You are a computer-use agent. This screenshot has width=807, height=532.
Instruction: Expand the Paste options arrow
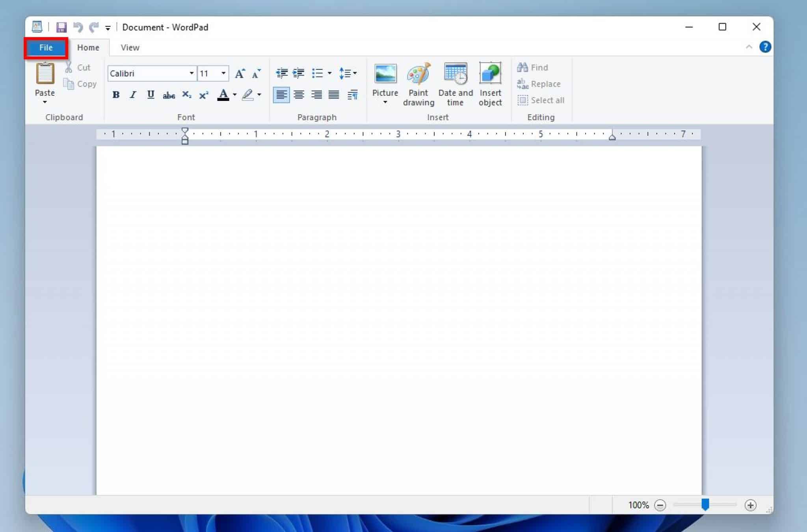tap(45, 102)
